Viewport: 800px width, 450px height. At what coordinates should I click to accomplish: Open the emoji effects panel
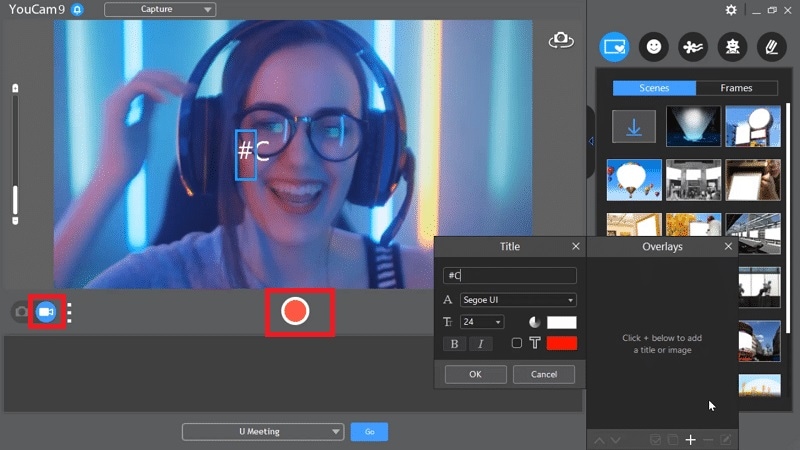[653, 46]
